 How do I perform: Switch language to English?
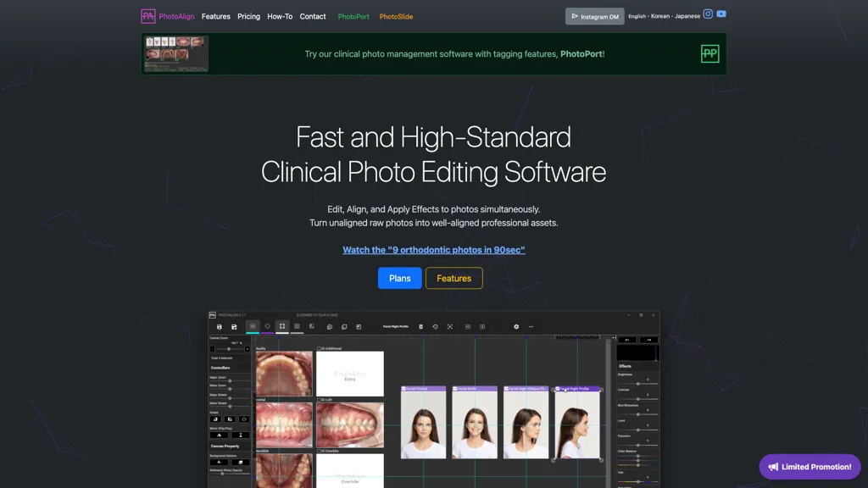tap(637, 16)
